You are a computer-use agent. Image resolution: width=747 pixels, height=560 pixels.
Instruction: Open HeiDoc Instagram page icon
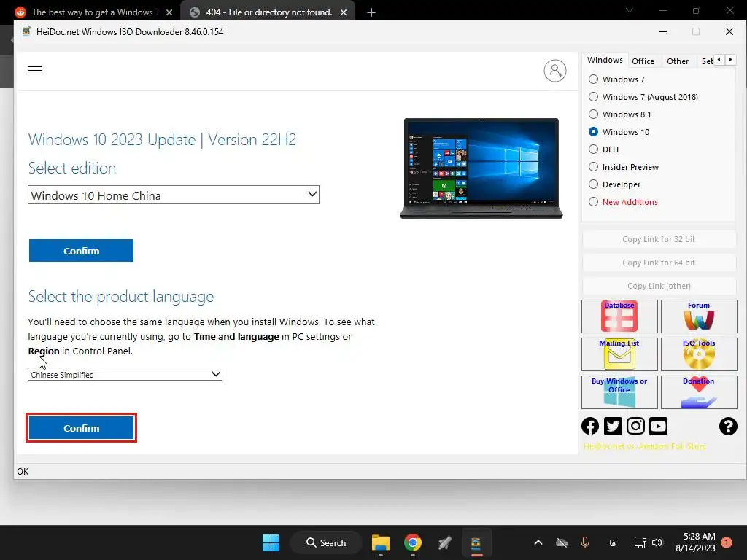click(635, 426)
